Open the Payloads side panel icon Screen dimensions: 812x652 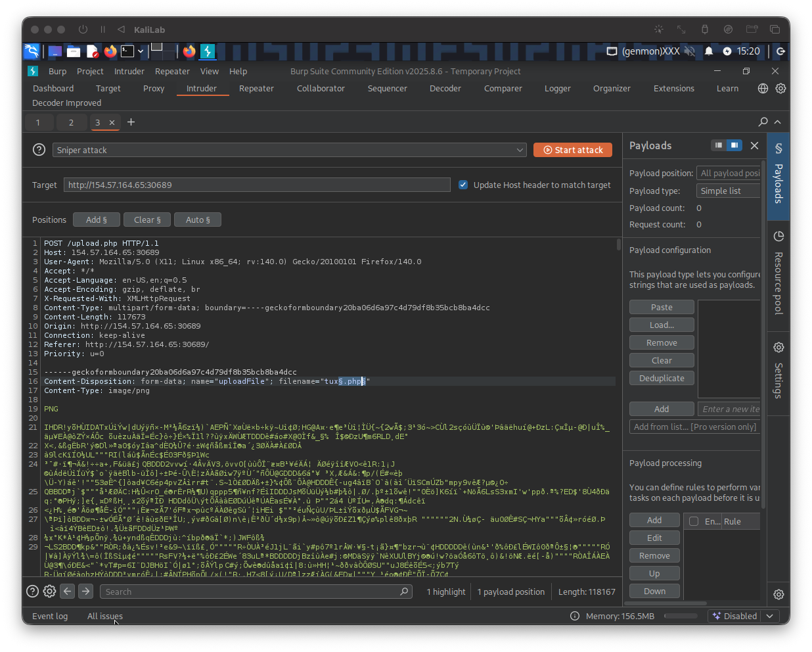coord(778,149)
